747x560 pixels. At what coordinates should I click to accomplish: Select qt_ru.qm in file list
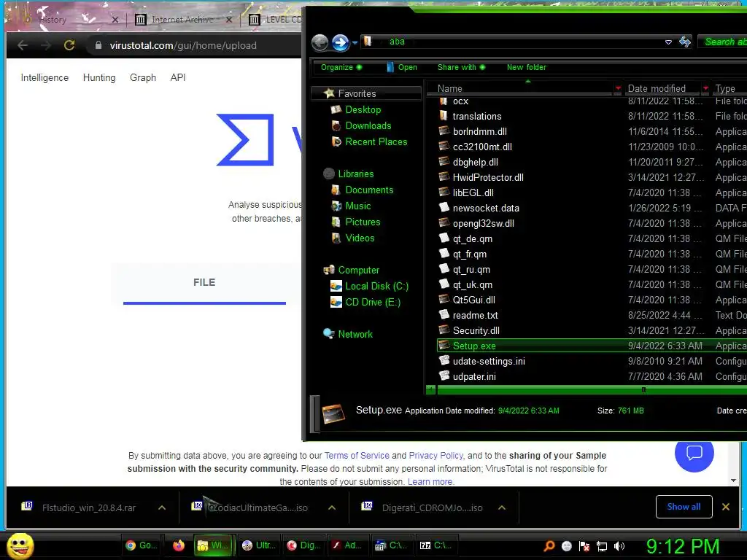click(x=471, y=270)
